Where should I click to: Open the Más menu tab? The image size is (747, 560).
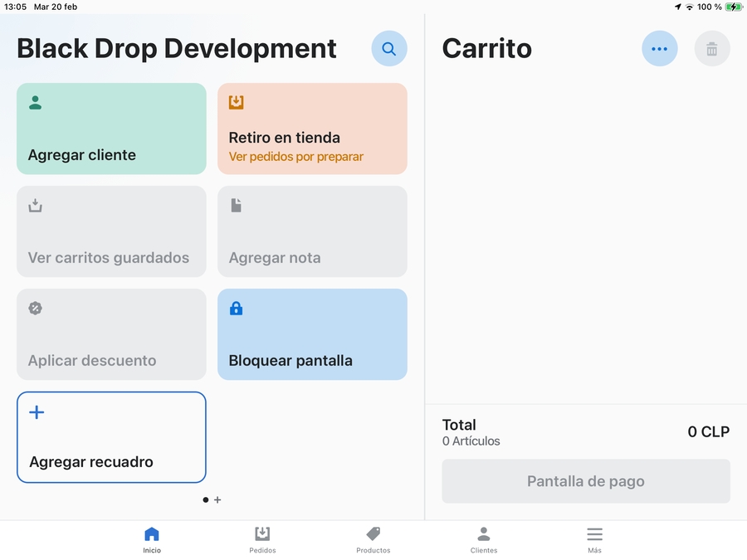point(594,539)
